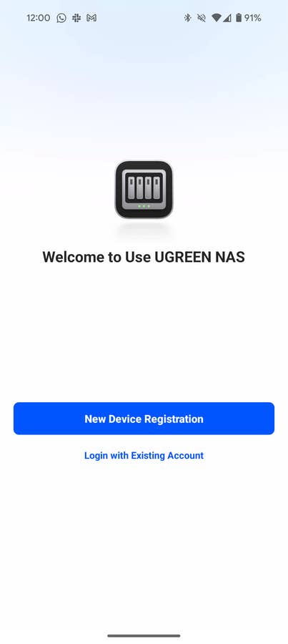
Task: Tap the cellular signal strength icon
Action: 227,18
